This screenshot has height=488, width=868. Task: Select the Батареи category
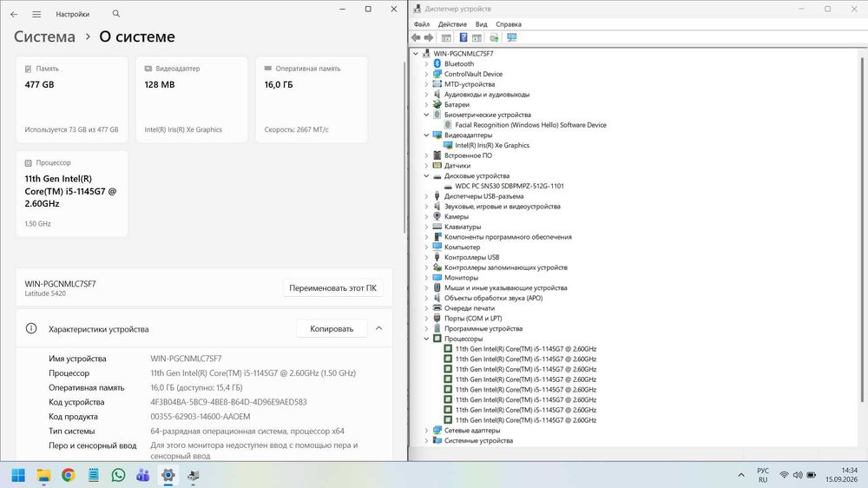coord(457,105)
